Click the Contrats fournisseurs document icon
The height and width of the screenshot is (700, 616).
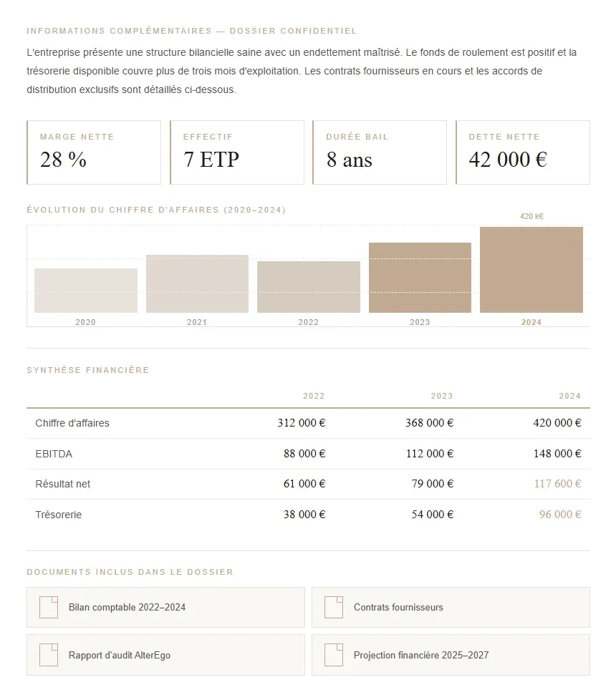point(334,607)
